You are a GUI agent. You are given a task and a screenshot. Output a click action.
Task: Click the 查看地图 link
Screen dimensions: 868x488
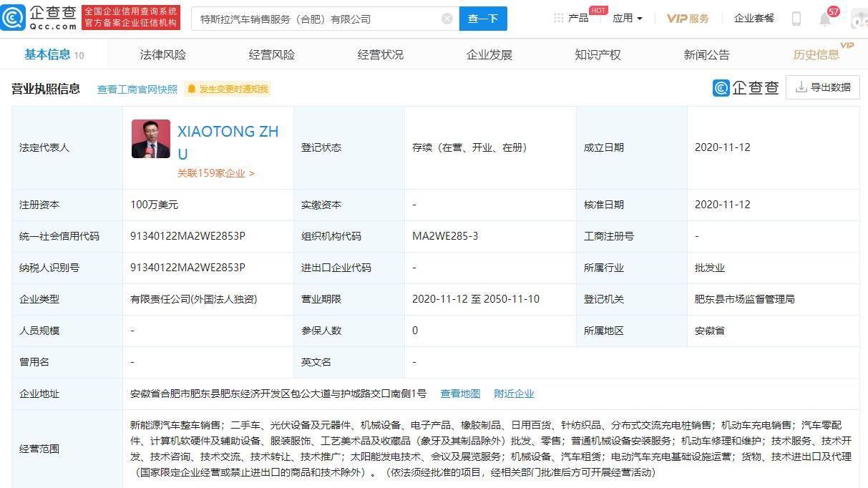(x=460, y=394)
